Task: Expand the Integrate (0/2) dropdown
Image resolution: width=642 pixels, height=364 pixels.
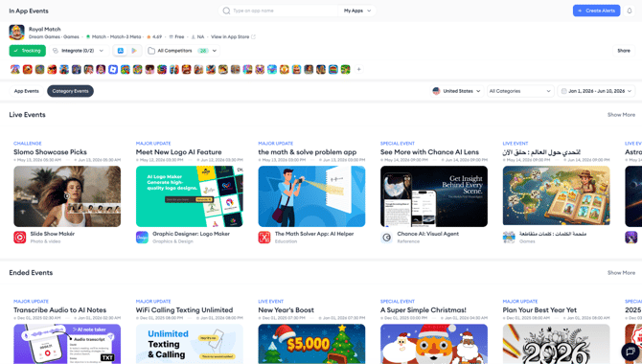Action: 78,51
